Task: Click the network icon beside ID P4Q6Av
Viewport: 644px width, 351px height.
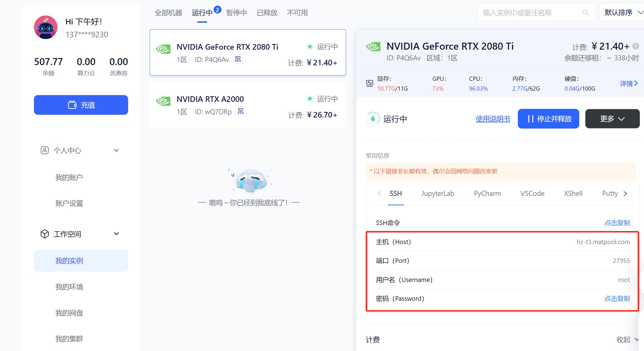Action: 238,59
